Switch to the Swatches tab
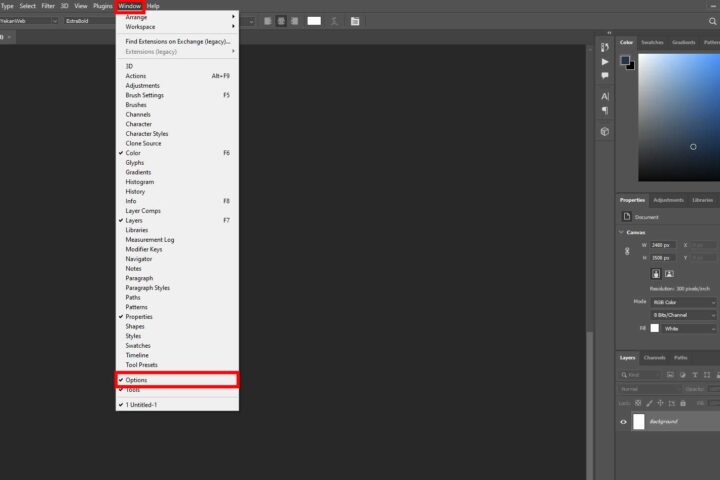 point(652,42)
